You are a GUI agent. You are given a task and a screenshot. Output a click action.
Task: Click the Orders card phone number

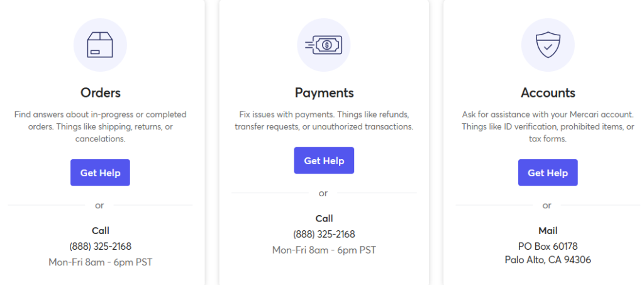(x=100, y=247)
